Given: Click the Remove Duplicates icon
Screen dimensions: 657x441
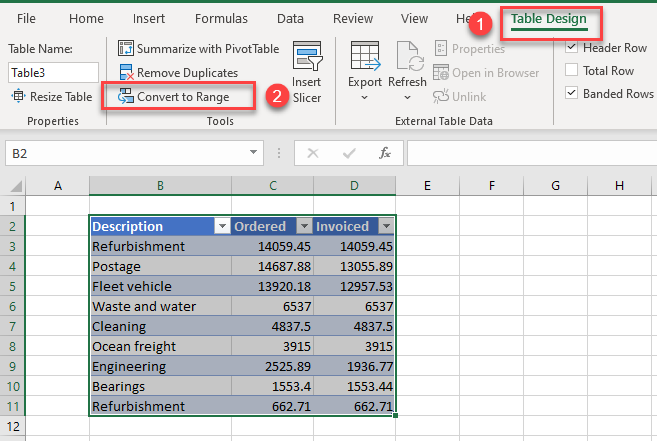Looking at the screenshot, I should [126, 72].
